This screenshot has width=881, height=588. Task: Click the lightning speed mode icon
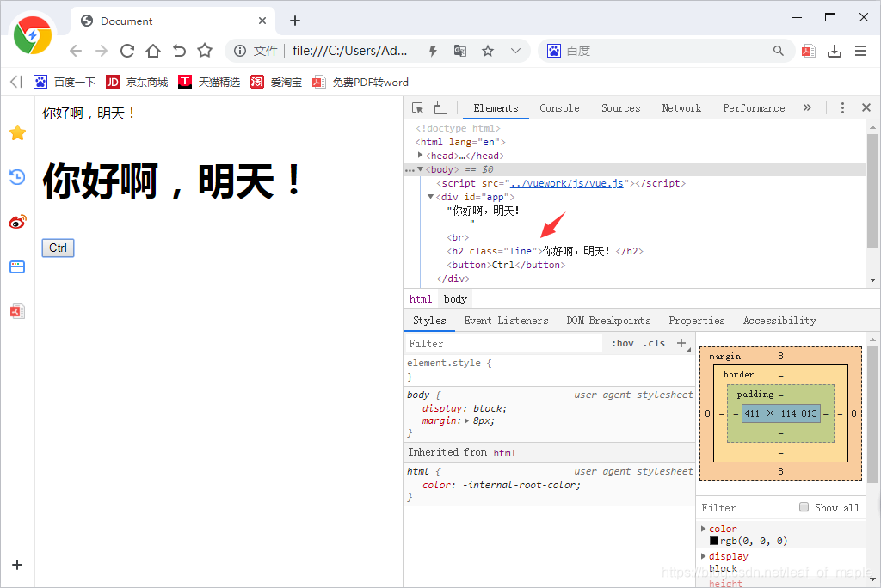pos(433,51)
